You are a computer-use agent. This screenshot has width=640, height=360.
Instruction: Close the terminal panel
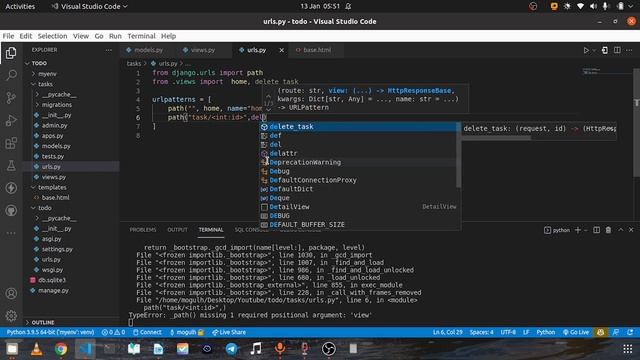pyautogui.click(x=631, y=230)
